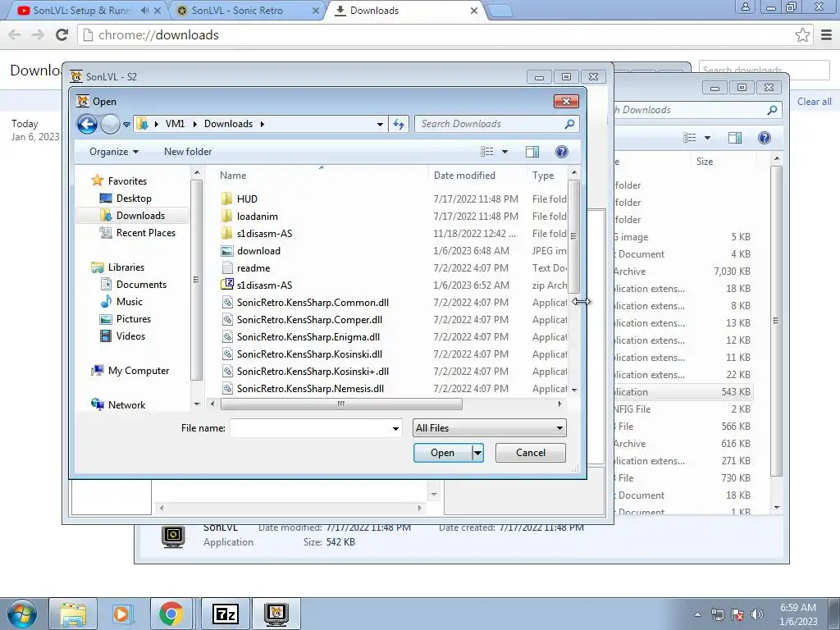Select SonicRetro.KensSharp.Kosinski+.dll
The width and height of the screenshot is (840, 630).
[313, 372]
